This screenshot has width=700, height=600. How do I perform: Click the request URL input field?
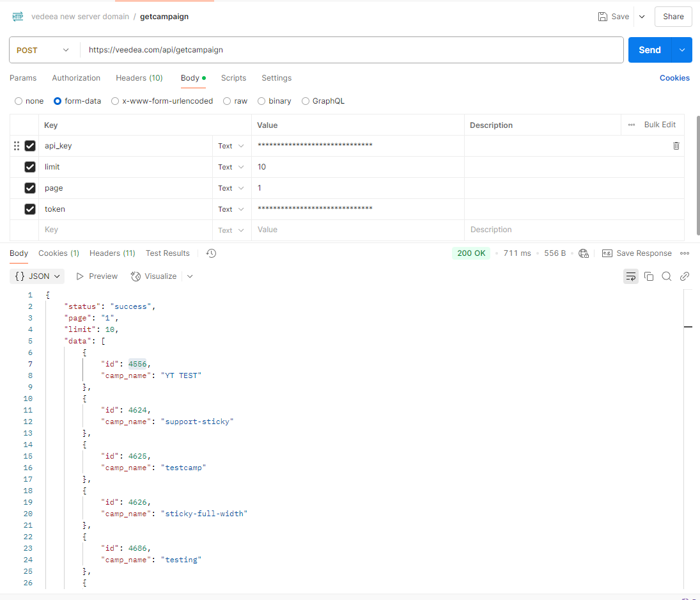[352, 50]
